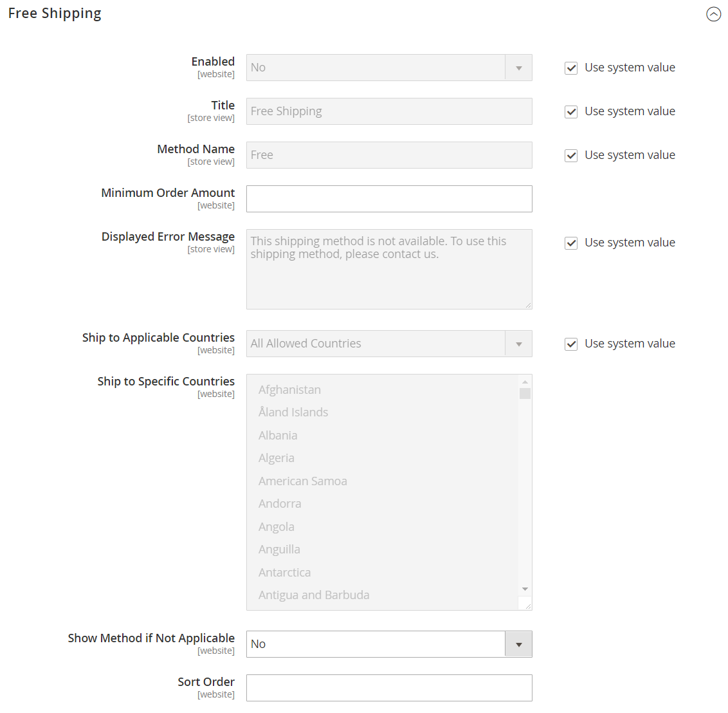Click the Free Shipping section heading

click(55, 14)
